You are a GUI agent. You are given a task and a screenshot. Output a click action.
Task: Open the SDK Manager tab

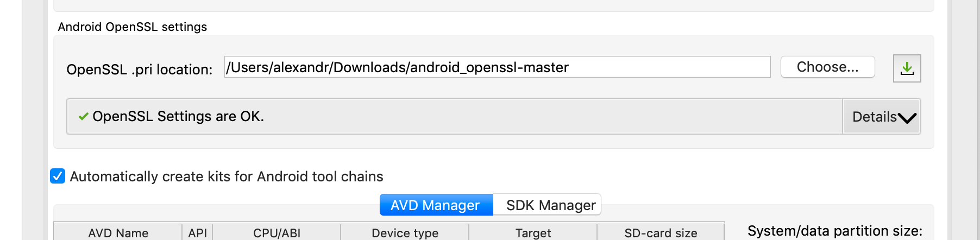[x=550, y=205]
